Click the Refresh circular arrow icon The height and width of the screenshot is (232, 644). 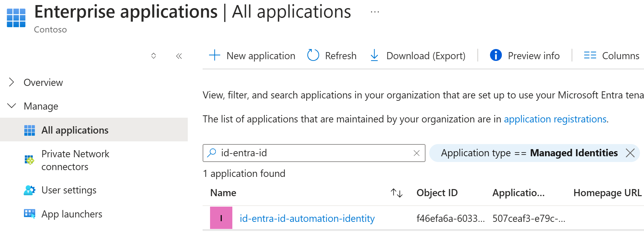pyautogui.click(x=313, y=55)
